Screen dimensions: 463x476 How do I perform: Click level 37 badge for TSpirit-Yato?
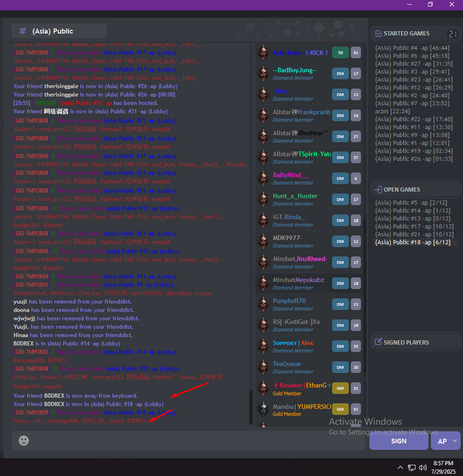[356, 158]
